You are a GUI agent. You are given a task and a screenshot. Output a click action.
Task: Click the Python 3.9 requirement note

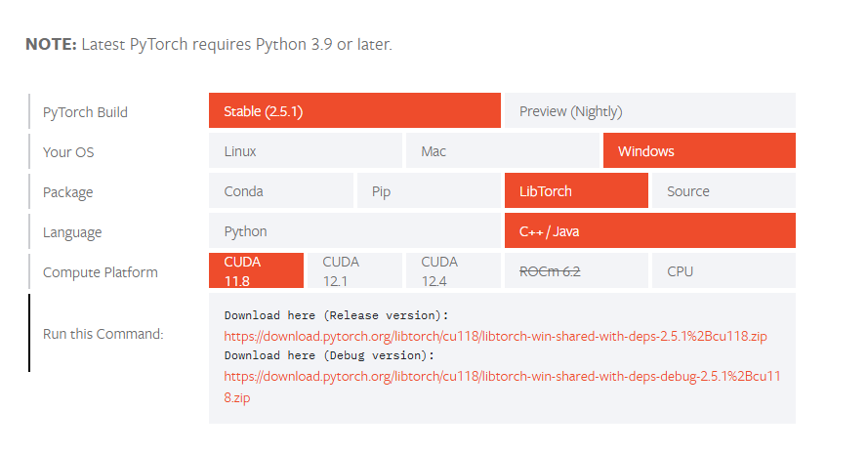click(209, 44)
